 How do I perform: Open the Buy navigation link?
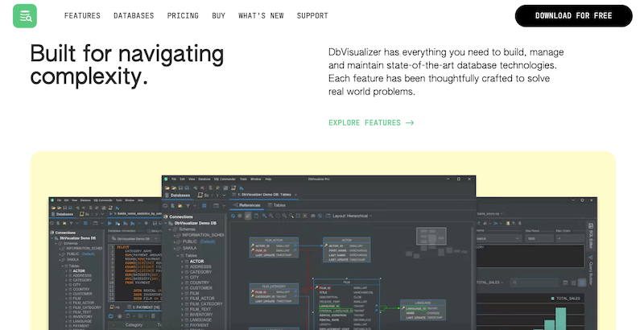(x=218, y=15)
